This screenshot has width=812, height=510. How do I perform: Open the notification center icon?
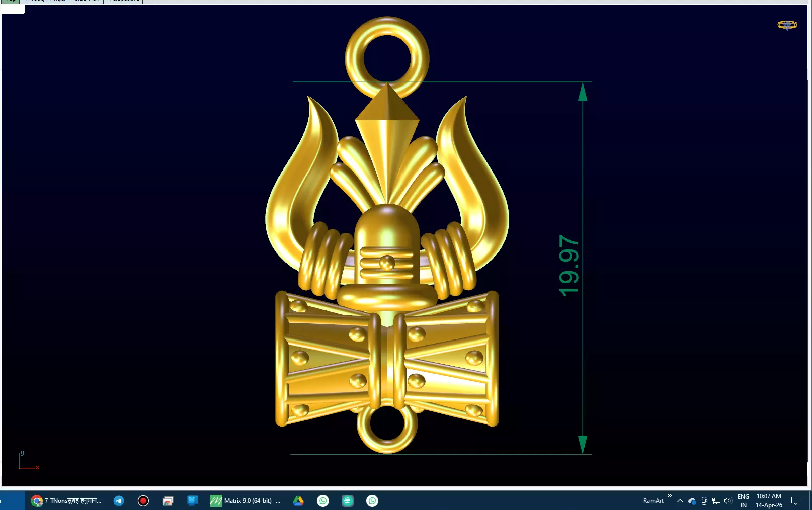tap(795, 501)
